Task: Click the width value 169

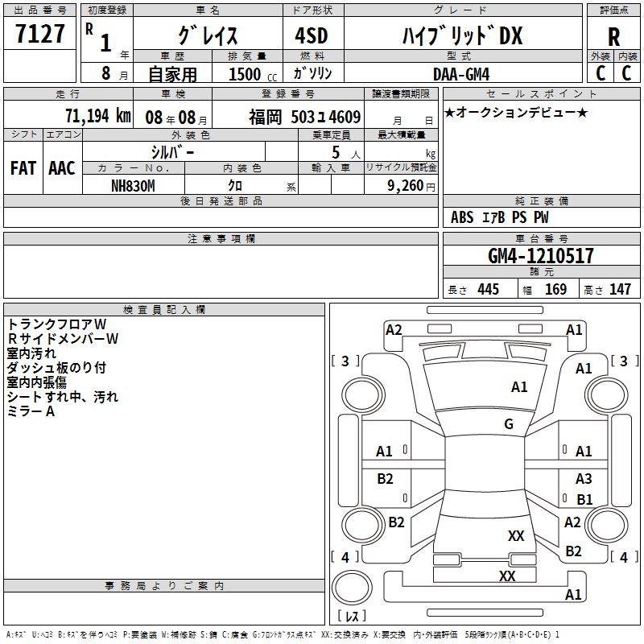Action: coord(555,289)
